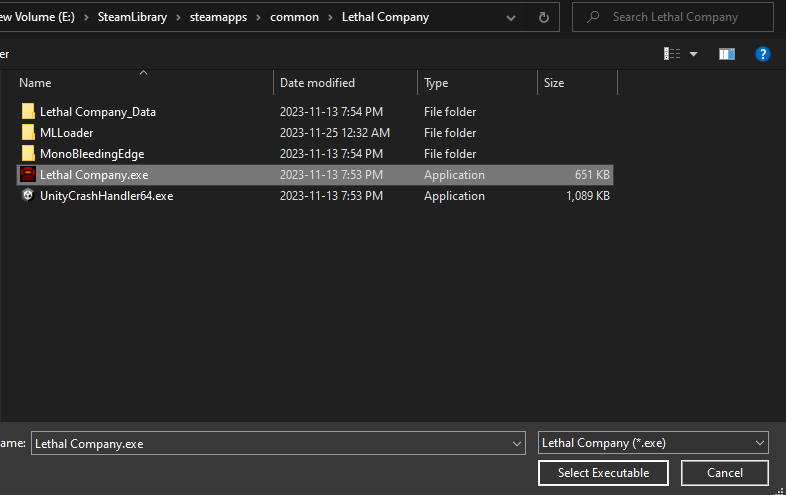The height and width of the screenshot is (495, 786).
Task: Expand the address bar history dropdown
Action: pyautogui.click(x=512, y=17)
